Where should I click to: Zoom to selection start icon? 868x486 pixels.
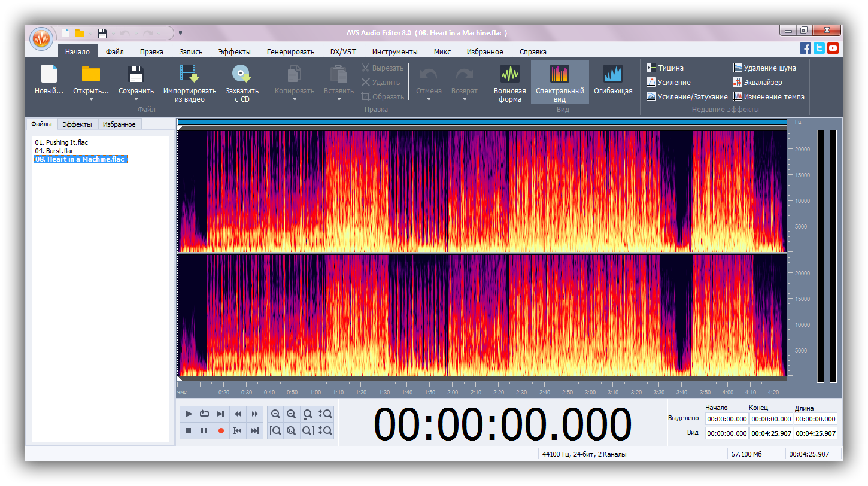pyautogui.click(x=275, y=430)
